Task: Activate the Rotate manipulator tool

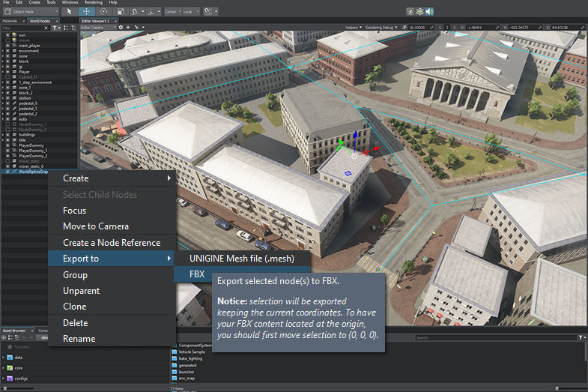Action: (103, 11)
